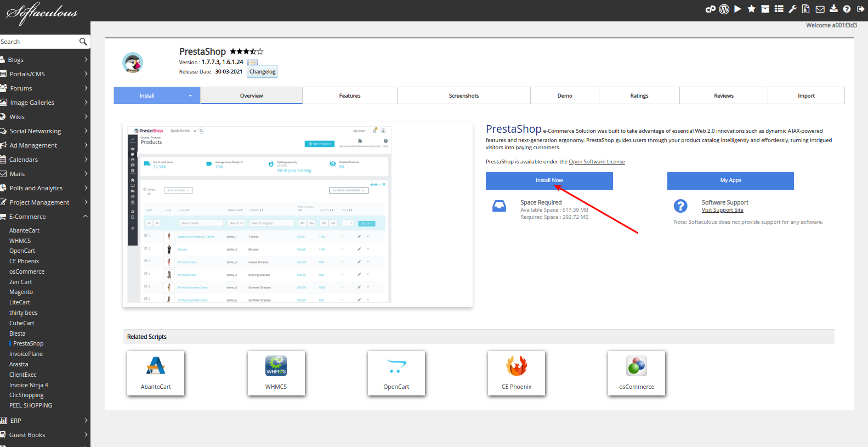Expand the Wikis category
Screen dimensions: 868x447
pos(45,117)
